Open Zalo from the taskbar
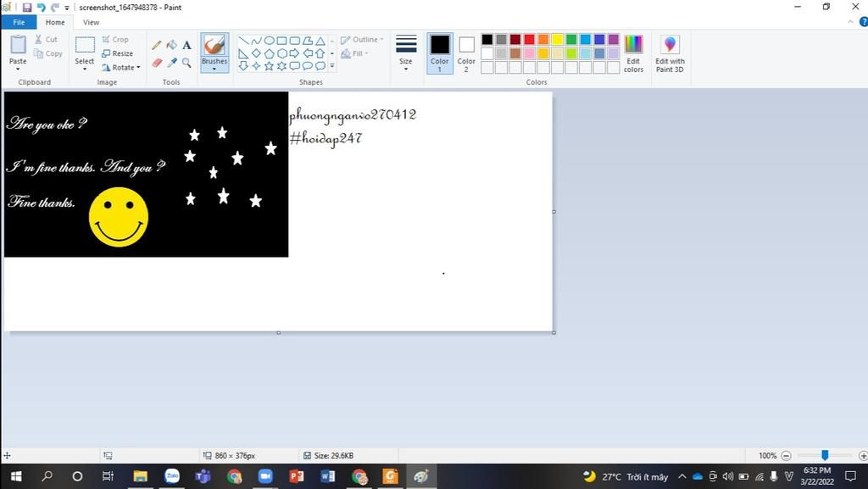This screenshot has width=868, height=489. pos(172,475)
